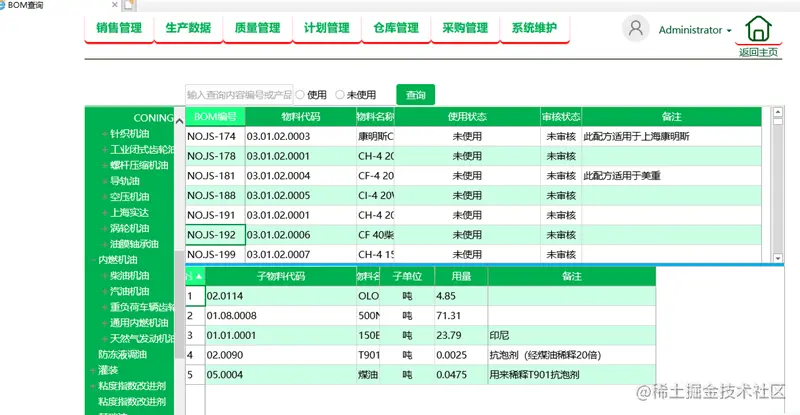
Task: Open the 系统维护 menu
Action: click(534, 28)
